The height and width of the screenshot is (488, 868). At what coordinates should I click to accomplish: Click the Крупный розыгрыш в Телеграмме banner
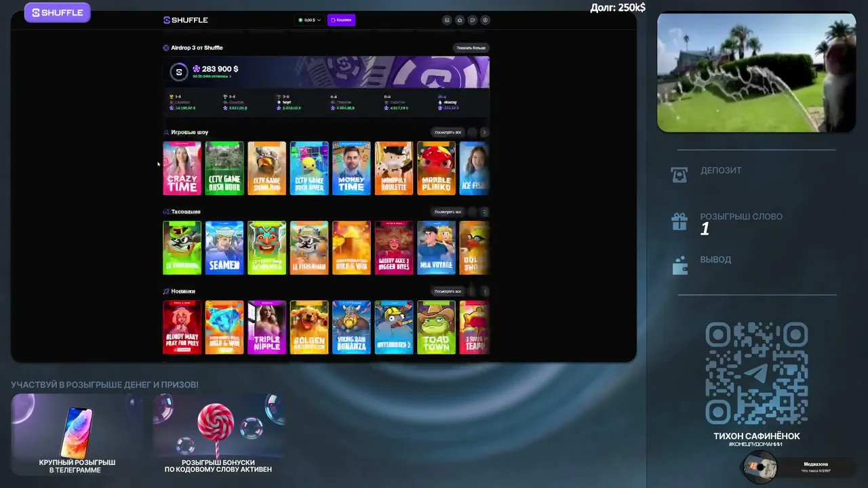click(77, 434)
